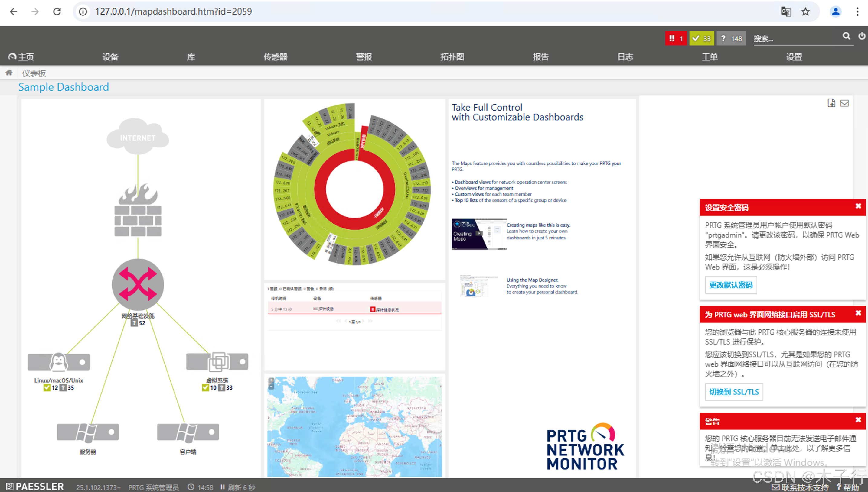
Task: Open the Sensors (传感器) menu
Action: tap(275, 57)
